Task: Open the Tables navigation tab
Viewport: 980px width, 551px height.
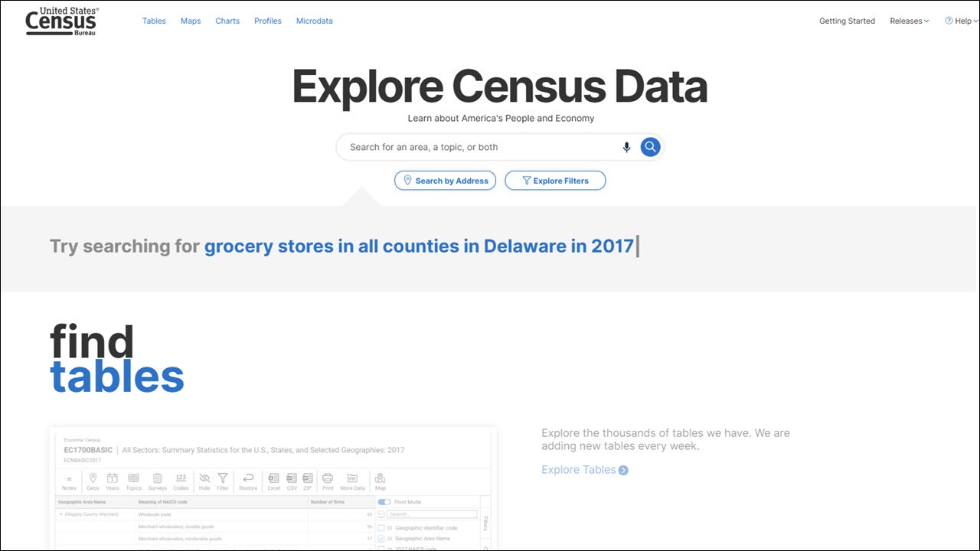Action: tap(154, 21)
